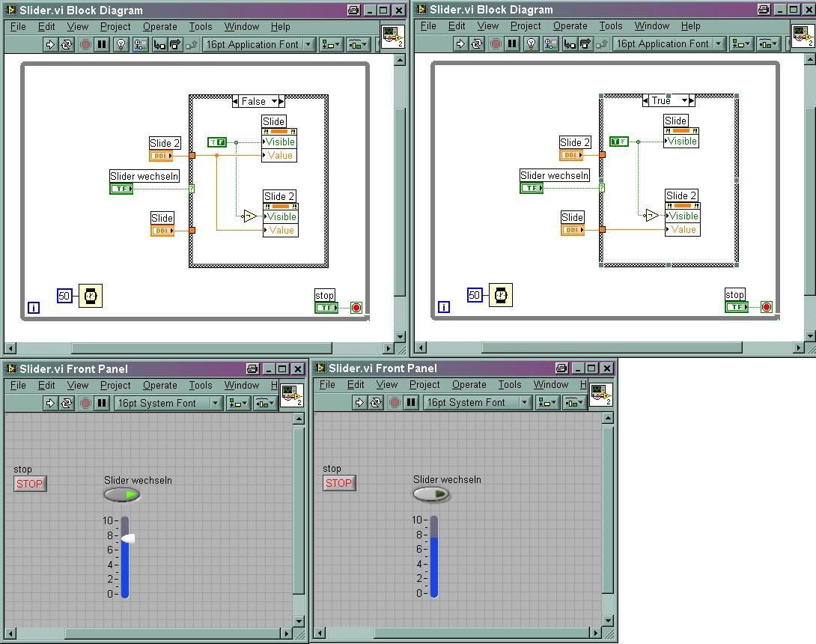Open Align Objects dropdown in left block diagram

pyautogui.click(x=330, y=45)
